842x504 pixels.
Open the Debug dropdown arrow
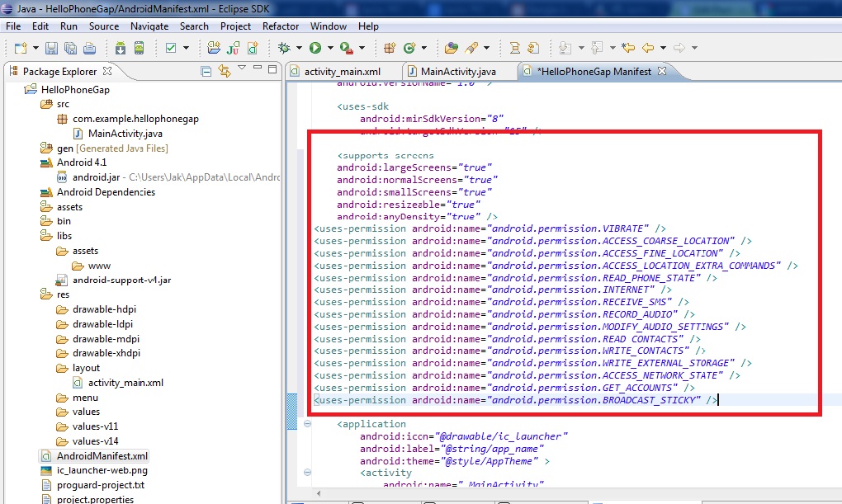pyautogui.click(x=299, y=48)
